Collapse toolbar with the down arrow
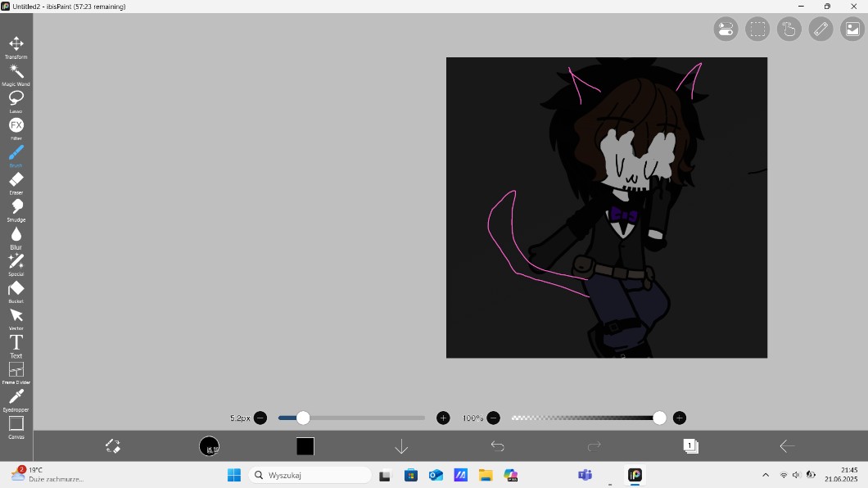The image size is (868, 488). (401, 446)
